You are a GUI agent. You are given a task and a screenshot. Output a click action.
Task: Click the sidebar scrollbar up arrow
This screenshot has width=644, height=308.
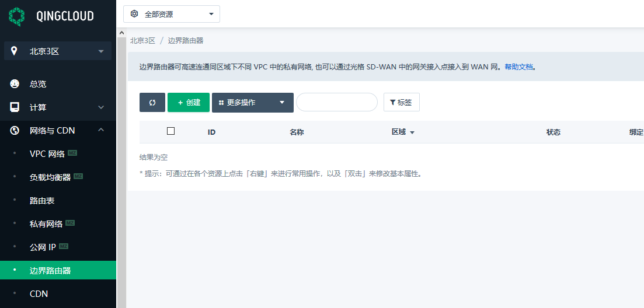tap(121, 33)
